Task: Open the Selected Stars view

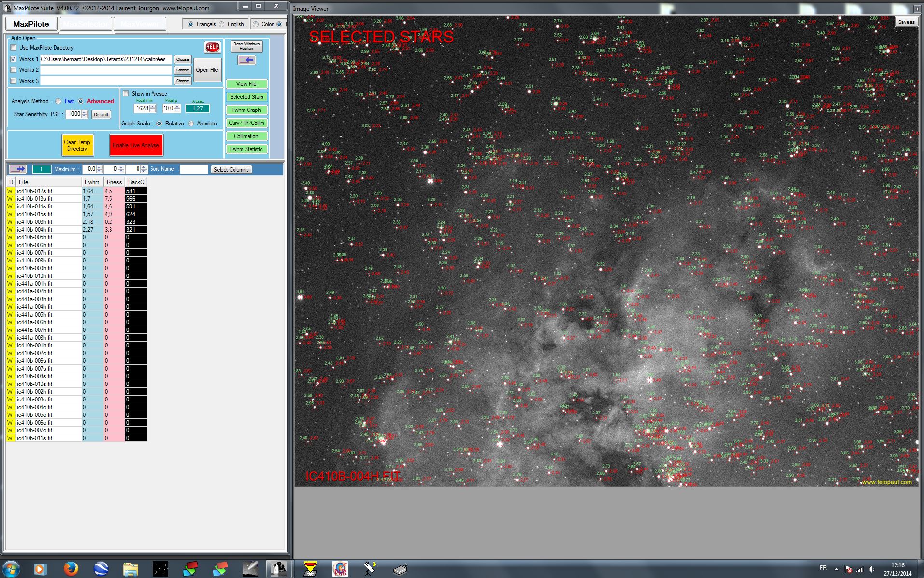Action: pos(246,97)
